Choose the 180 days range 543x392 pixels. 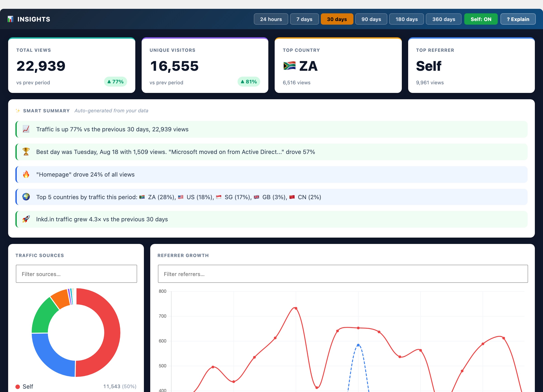407,19
